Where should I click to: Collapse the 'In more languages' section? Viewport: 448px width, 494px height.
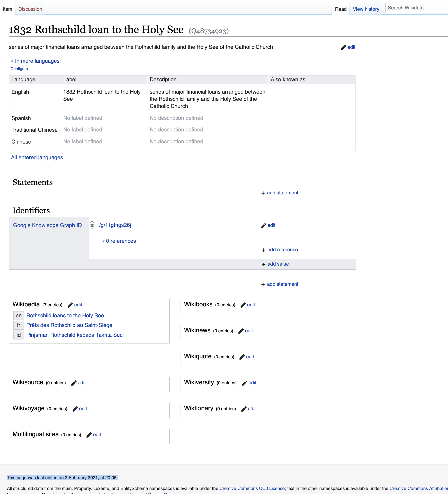point(35,61)
